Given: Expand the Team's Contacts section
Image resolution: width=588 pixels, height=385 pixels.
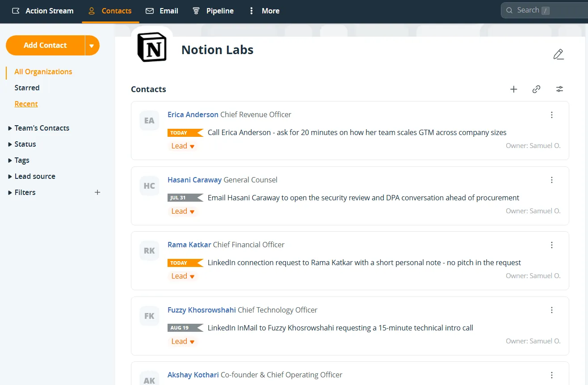Looking at the screenshot, I should (39, 128).
